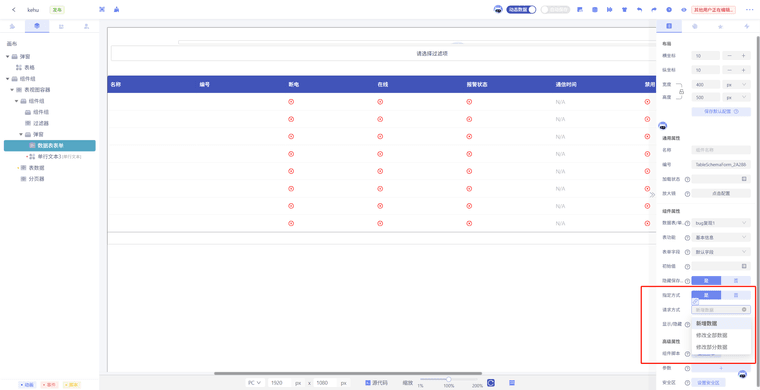Select 修改部分数据 in the dropdown list
This screenshot has width=760, height=390.
tap(721, 347)
